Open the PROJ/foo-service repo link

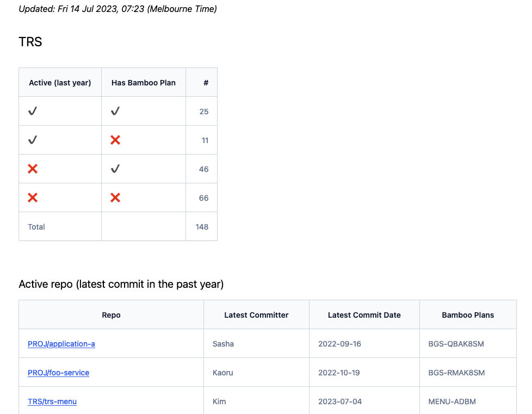(x=58, y=373)
